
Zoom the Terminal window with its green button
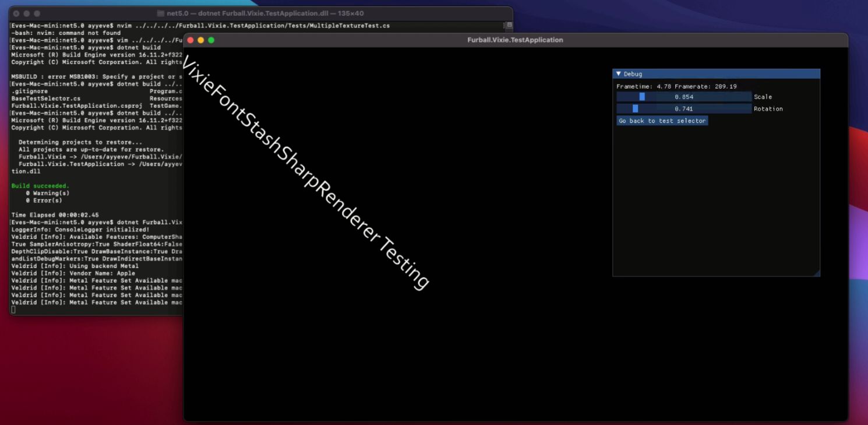pos(38,13)
